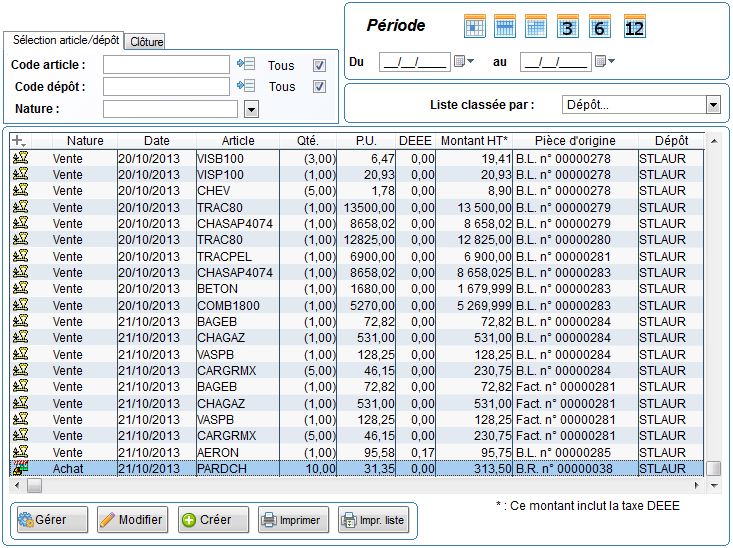Sort by P.U. column header
733x548 pixels.
click(x=366, y=141)
